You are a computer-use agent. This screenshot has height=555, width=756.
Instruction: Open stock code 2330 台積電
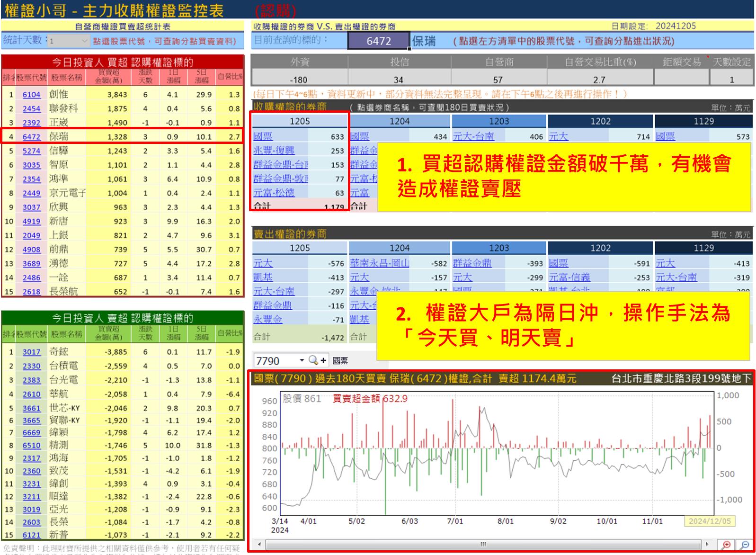(x=31, y=366)
